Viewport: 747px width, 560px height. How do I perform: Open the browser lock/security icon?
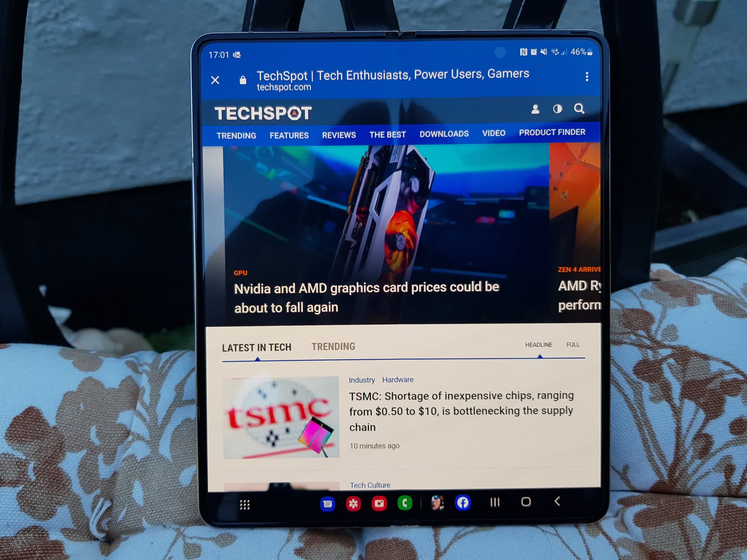click(244, 79)
